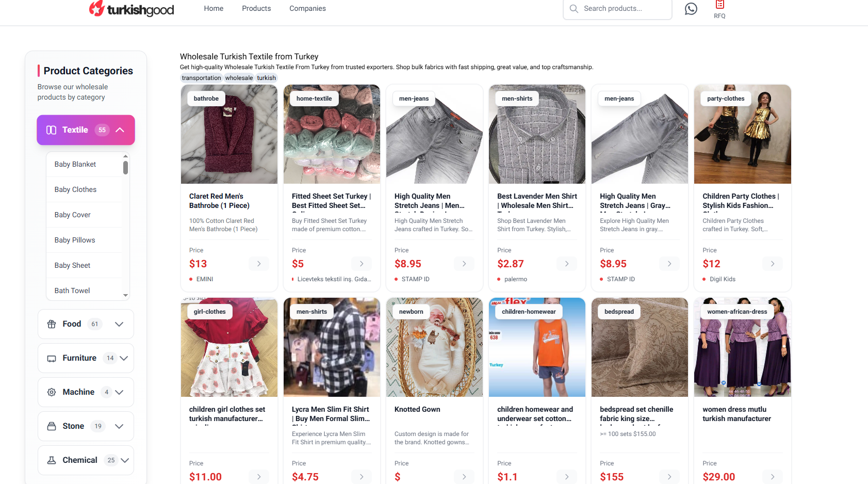
Task: Click the party-clothes label badge
Action: pos(726,99)
